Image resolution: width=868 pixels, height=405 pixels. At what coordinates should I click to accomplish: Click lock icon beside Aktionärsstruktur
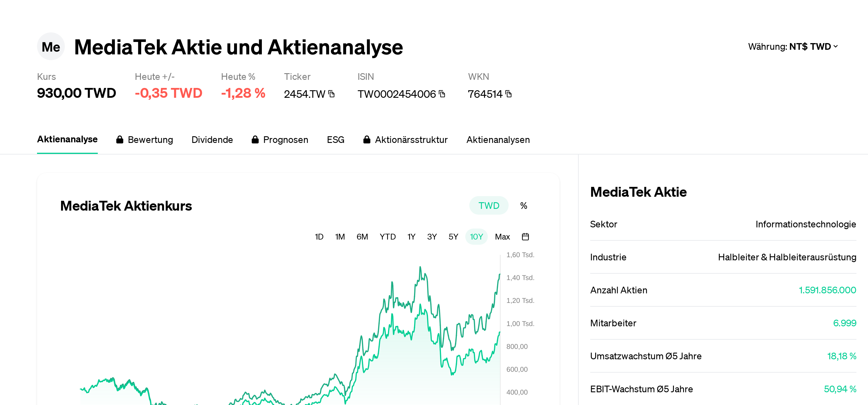(367, 139)
